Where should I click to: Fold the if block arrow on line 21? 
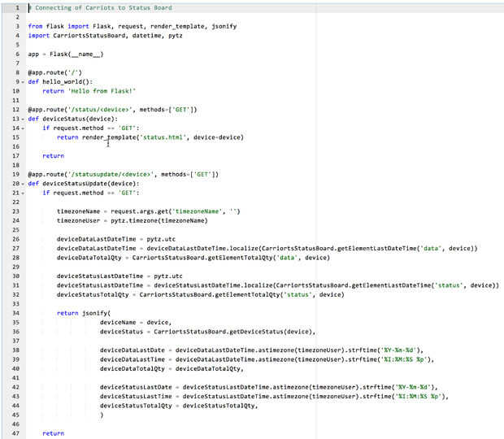(23, 193)
